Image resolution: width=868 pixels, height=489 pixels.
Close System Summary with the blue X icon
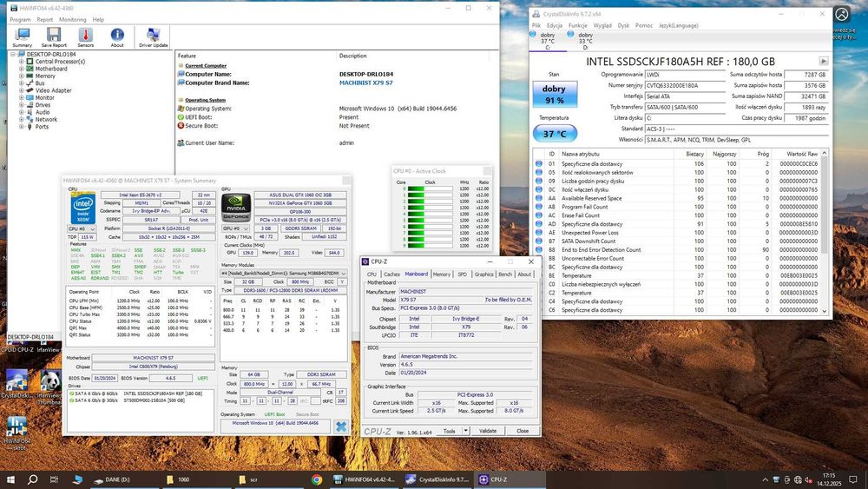point(341,426)
